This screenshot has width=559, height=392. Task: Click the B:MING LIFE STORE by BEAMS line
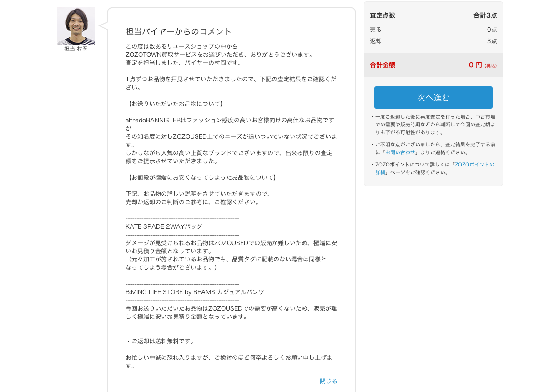[x=195, y=292]
